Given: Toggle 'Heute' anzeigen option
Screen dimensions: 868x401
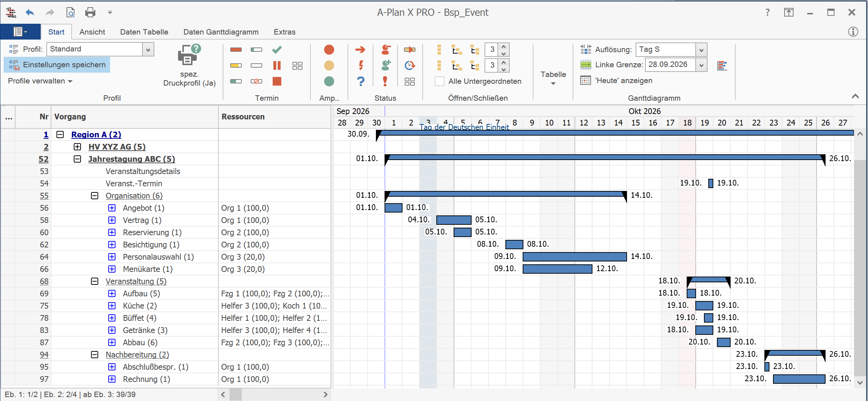Looking at the screenshot, I should coord(617,81).
